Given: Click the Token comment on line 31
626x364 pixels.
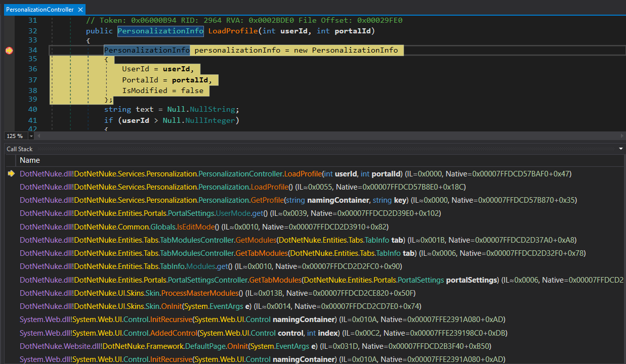Looking at the screenshot, I should coord(244,21).
